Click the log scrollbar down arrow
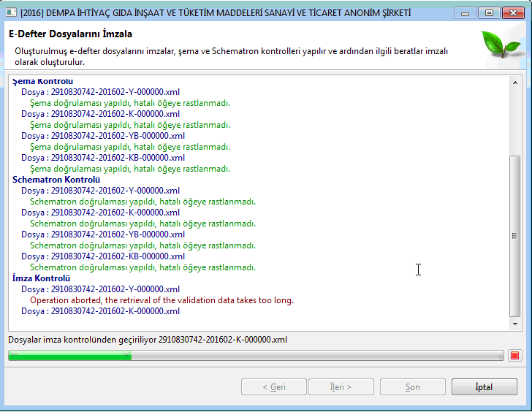532x412 pixels. click(x=515, y=324)
